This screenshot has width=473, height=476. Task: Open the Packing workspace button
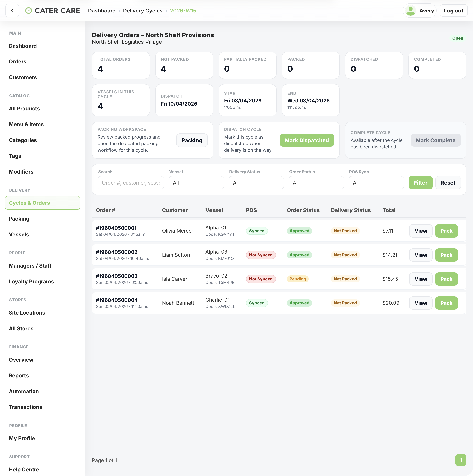(192, 140)
